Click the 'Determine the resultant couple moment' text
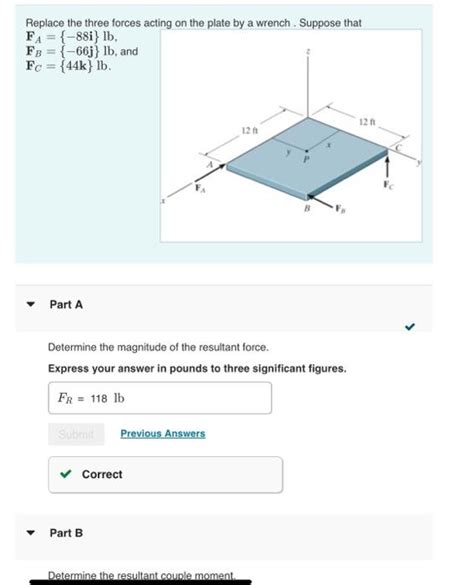Screen dimensions: 474x585 pos(141,575)
